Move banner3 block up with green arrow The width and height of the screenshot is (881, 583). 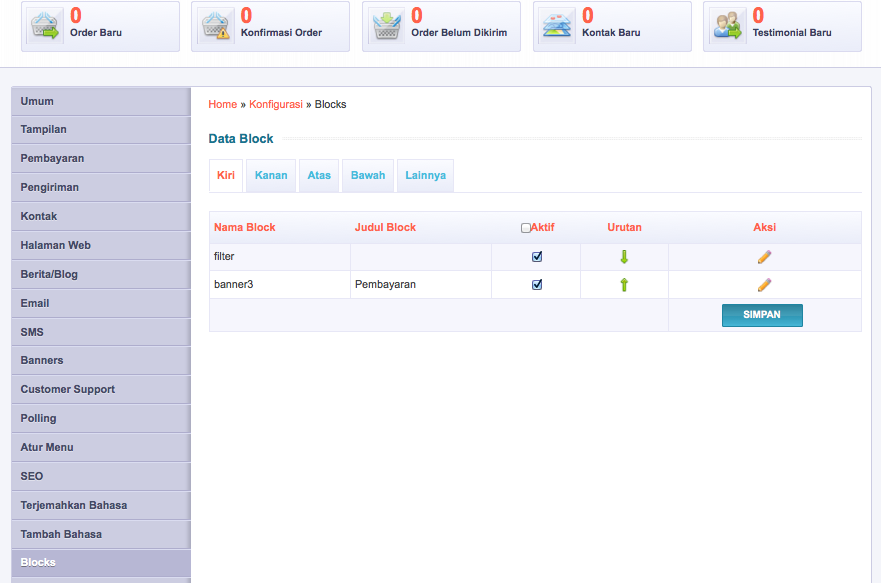coord(624,285)
